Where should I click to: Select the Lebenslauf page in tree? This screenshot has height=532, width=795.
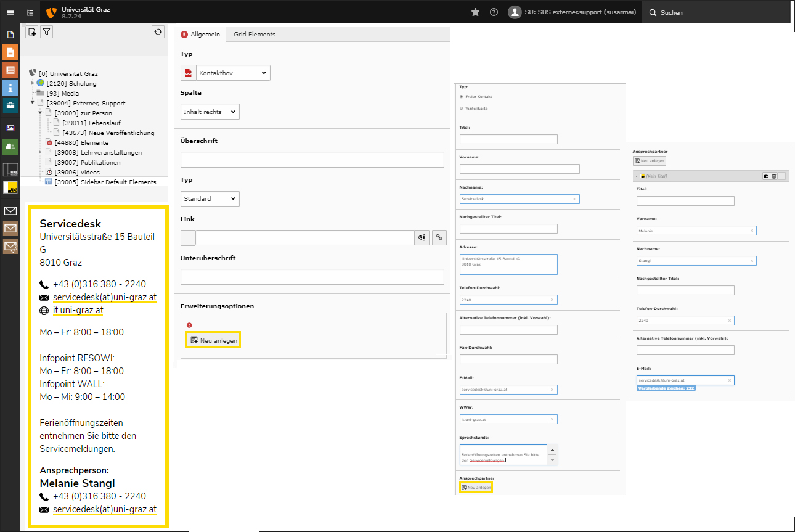coord(91,123)
